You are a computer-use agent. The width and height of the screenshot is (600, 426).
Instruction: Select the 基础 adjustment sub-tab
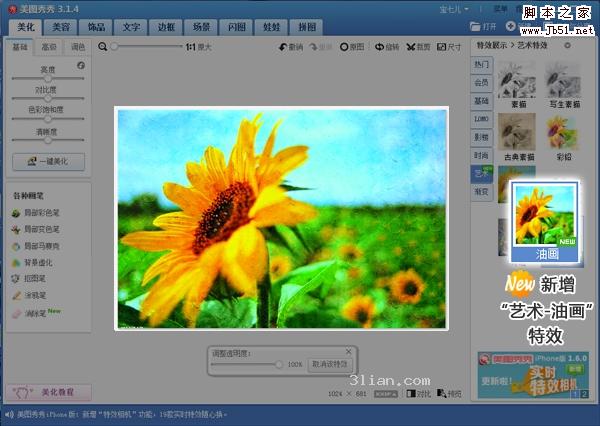[20, 47]
